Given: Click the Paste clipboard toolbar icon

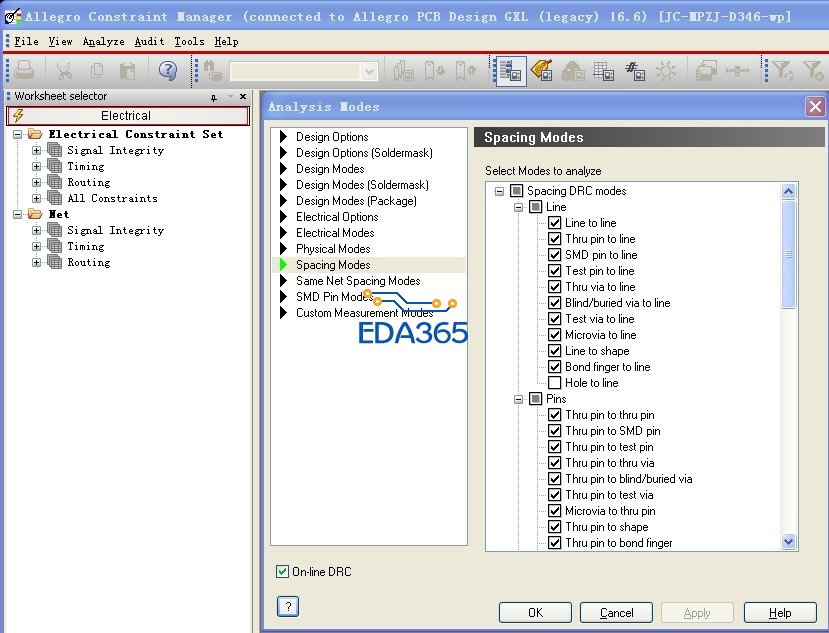Looking at the screenshot, I should tap(127, 70).
